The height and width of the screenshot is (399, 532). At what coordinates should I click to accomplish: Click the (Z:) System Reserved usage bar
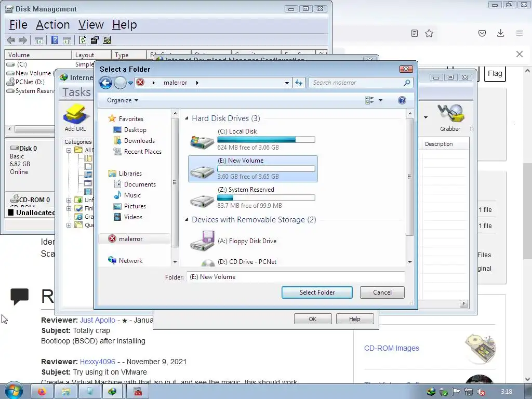(266, 198)
